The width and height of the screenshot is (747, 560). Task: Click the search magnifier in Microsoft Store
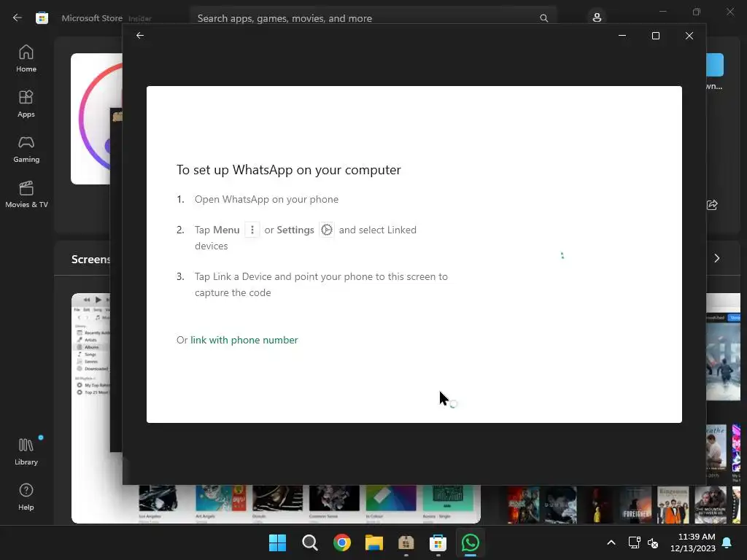[x=543, y=18]
